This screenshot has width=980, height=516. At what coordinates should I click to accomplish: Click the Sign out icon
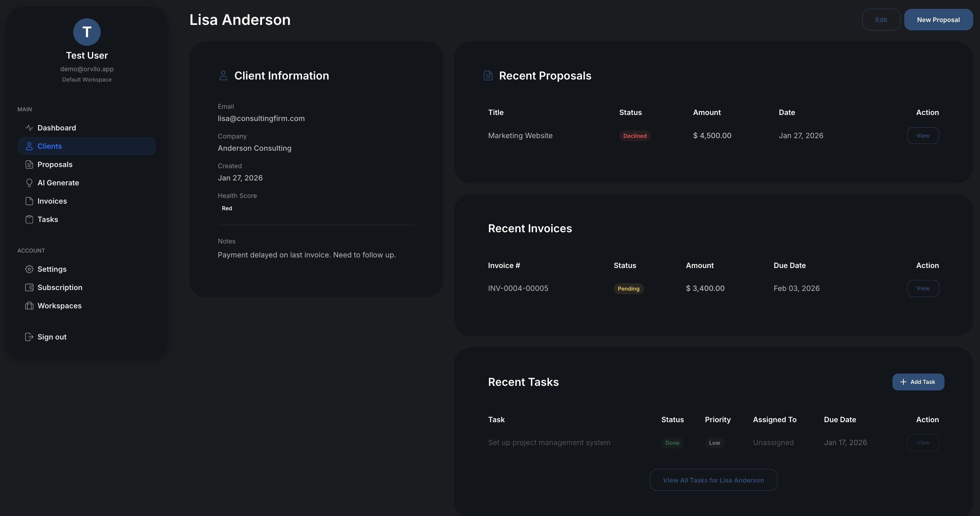[x=29, y=337]
